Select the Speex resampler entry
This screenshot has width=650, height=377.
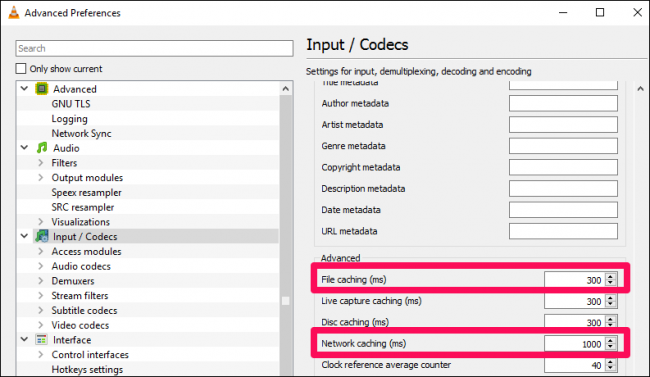(86, 192)
